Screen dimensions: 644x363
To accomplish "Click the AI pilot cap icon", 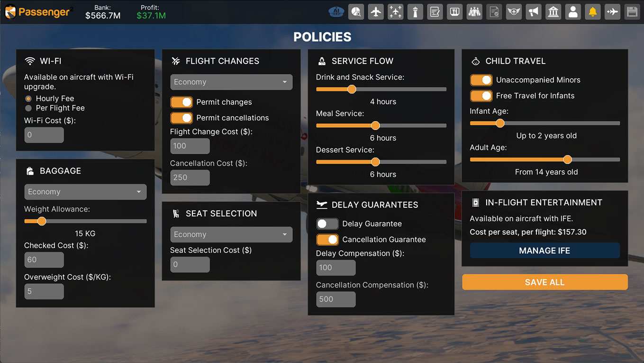I will pos(336,12).
